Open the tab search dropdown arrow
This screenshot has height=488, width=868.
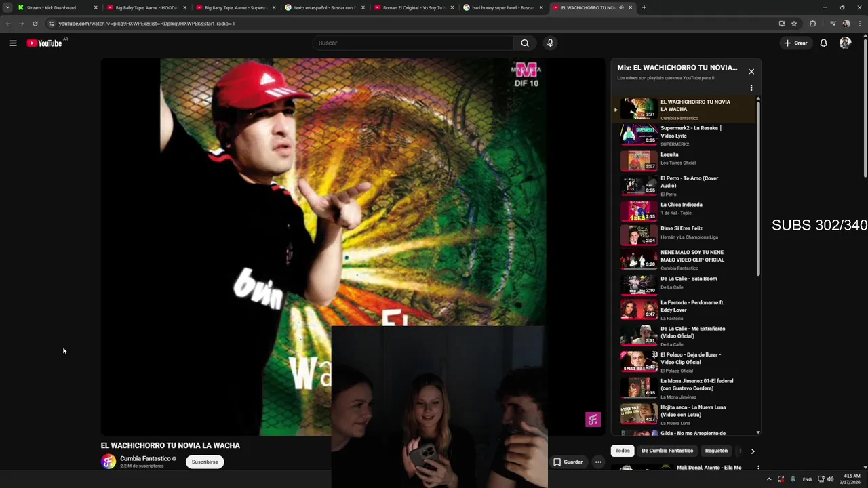pyautogui.click(x=7, y=7)
